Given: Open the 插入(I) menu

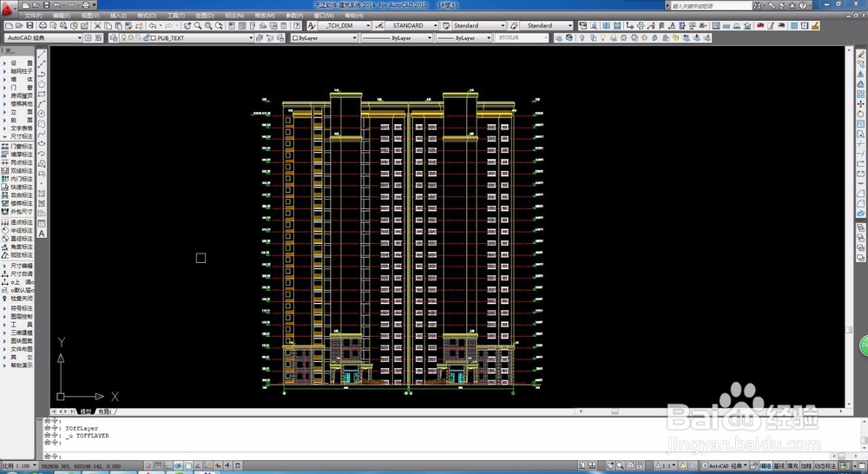Looking at the screenshot, I should 118,16.
